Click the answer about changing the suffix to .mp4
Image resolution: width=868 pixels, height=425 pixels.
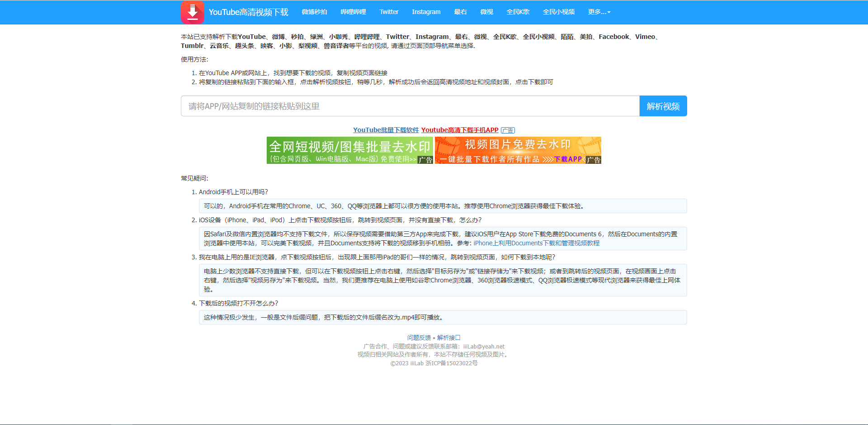pyautogui.click(x=443, y=317)
